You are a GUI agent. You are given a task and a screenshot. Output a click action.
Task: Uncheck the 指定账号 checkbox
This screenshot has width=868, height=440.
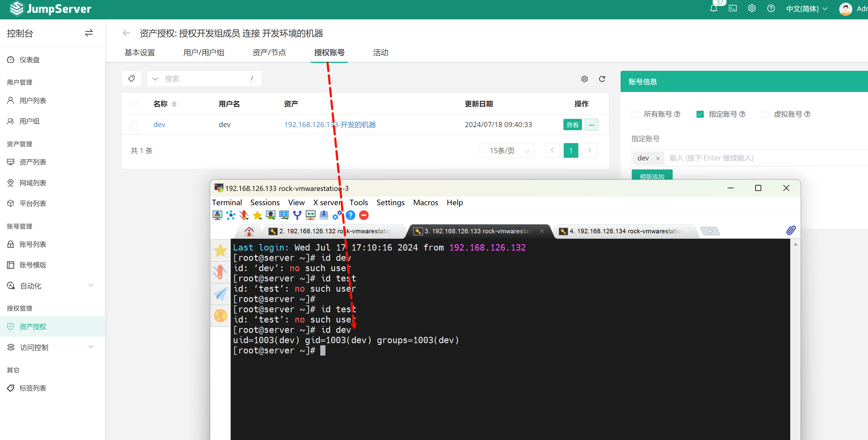(x=700, y=114)
